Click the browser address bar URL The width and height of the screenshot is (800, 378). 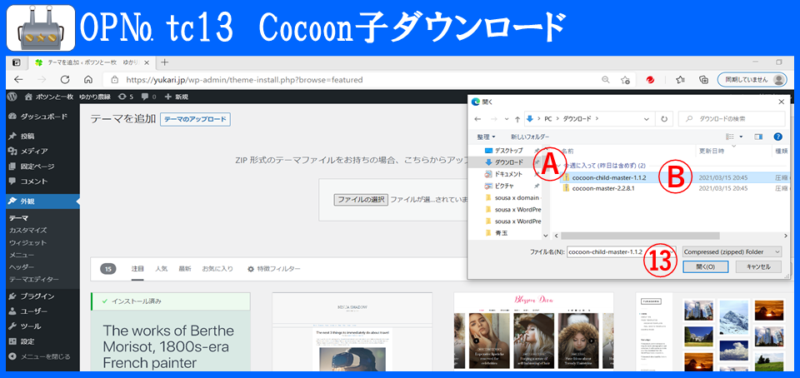pyautogui.click(x=244, y=80)
